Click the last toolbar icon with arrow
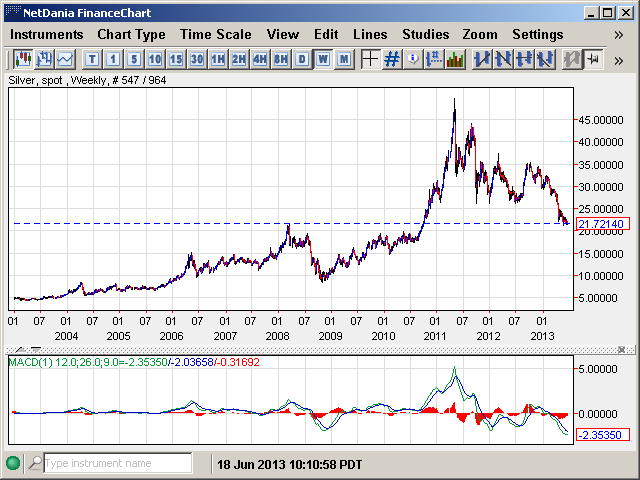The height and width of the screenshot is (480, 640). click(594, 59)
